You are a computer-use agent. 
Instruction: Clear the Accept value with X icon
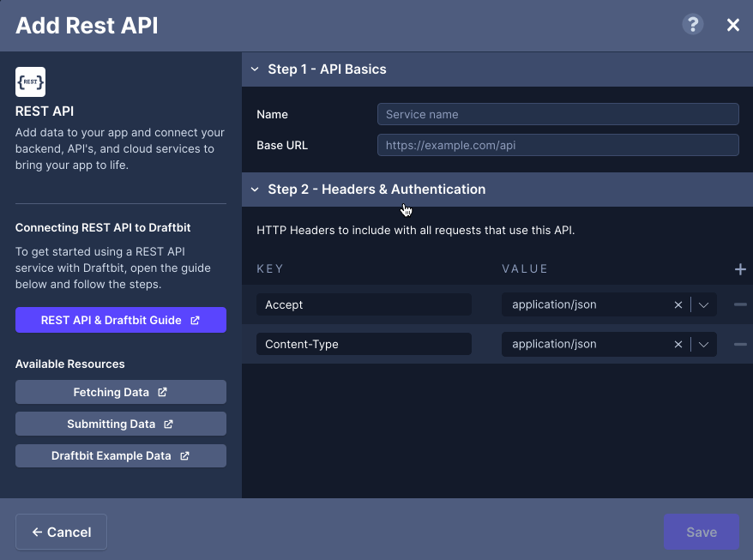(678, 305)
